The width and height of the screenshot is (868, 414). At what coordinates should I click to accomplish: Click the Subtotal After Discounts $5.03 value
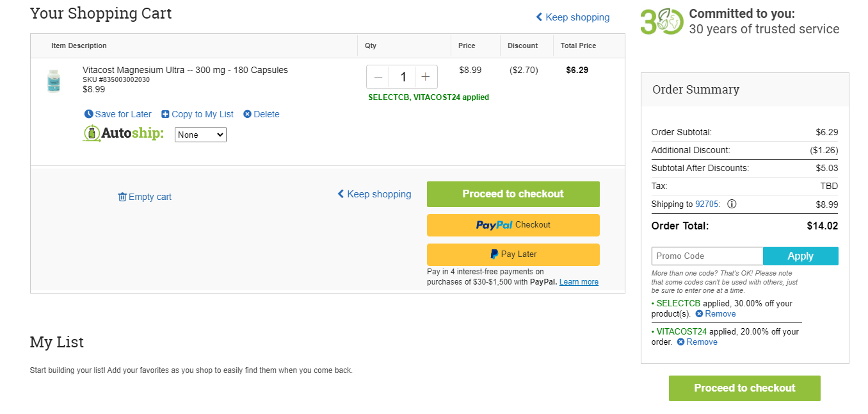(x=827, y=168)
